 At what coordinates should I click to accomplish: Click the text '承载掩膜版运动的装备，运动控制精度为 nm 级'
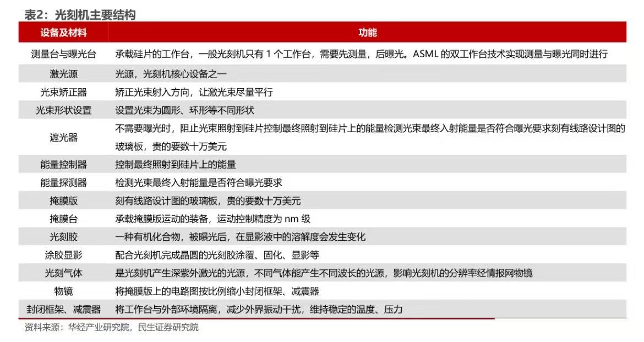[213, 219]
